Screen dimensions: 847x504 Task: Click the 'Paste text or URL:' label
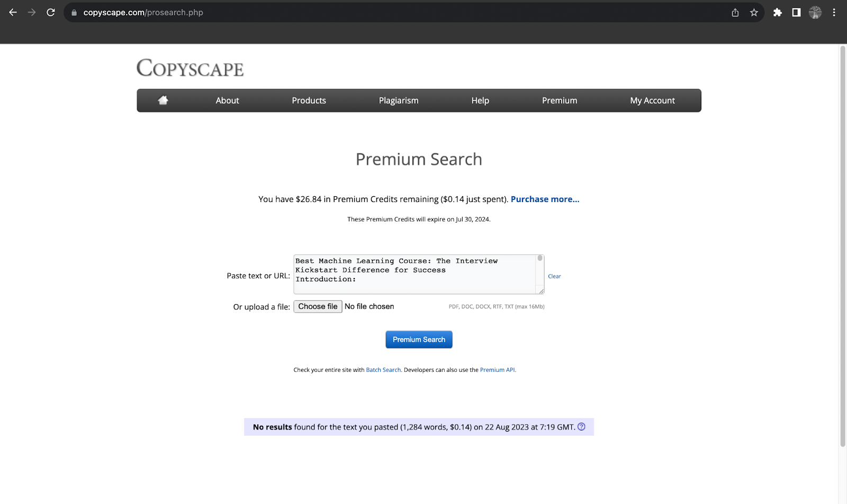[258, 276]
